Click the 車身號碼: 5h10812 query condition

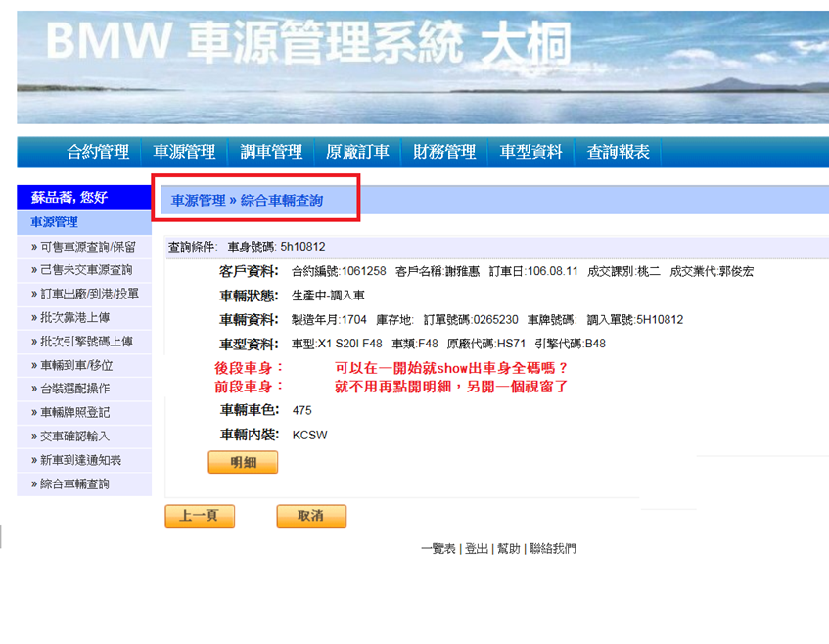point(277,247)
